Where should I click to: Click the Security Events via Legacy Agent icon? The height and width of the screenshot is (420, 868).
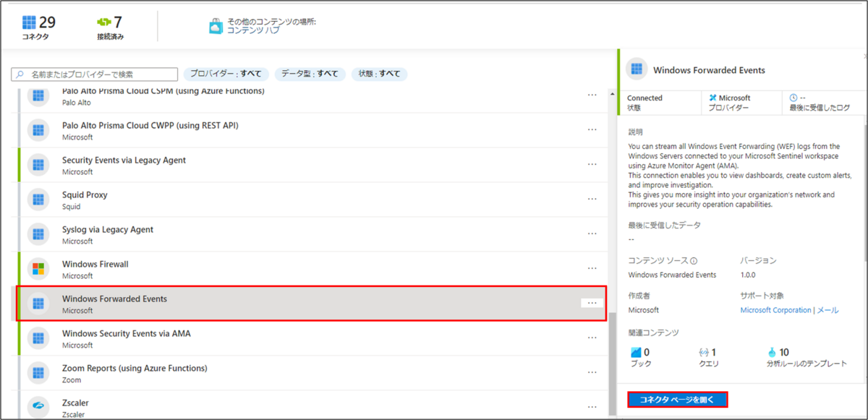click(38, 165)
